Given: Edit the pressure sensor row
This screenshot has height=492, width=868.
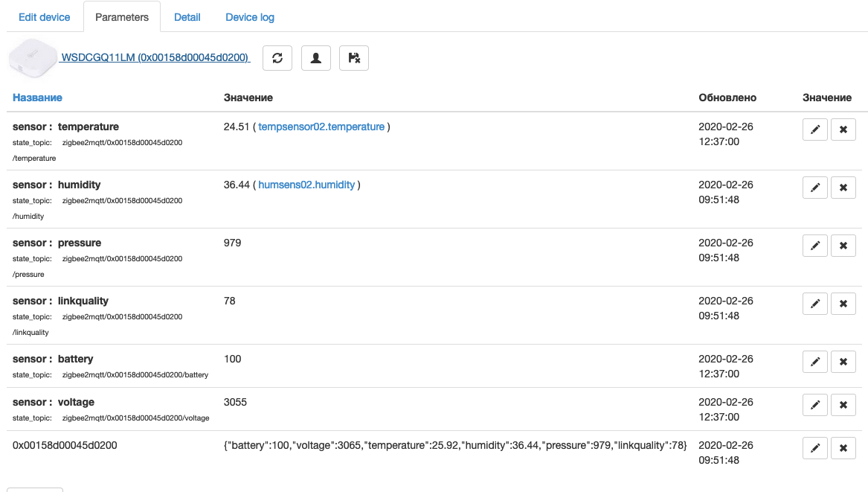Looking at the screenshot, I should [815, 246].
